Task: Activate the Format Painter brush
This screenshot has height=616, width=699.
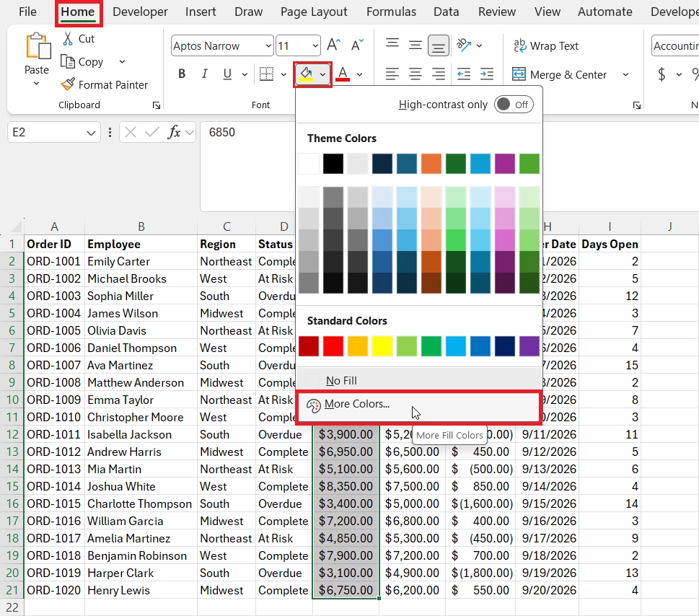Action: 68,84
